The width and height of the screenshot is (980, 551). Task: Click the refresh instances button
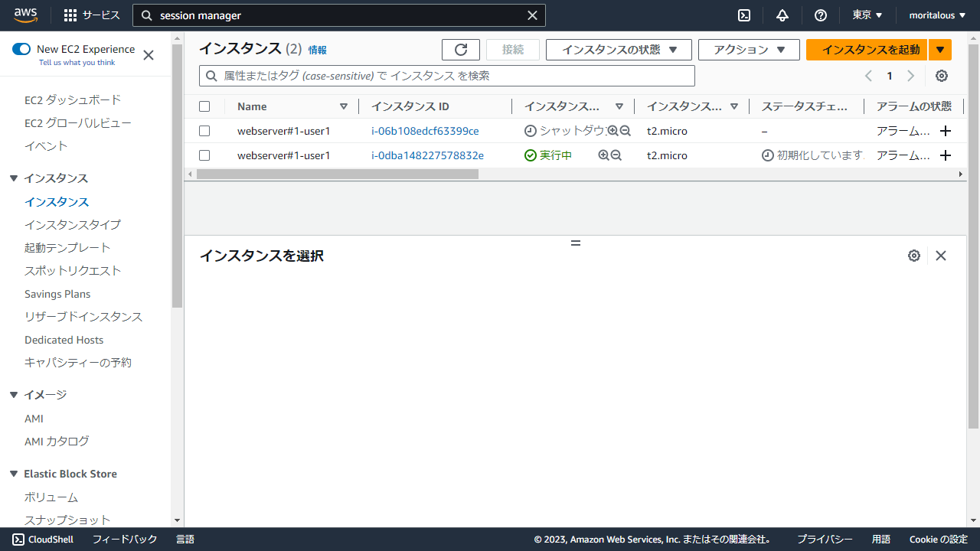(461, 50)
